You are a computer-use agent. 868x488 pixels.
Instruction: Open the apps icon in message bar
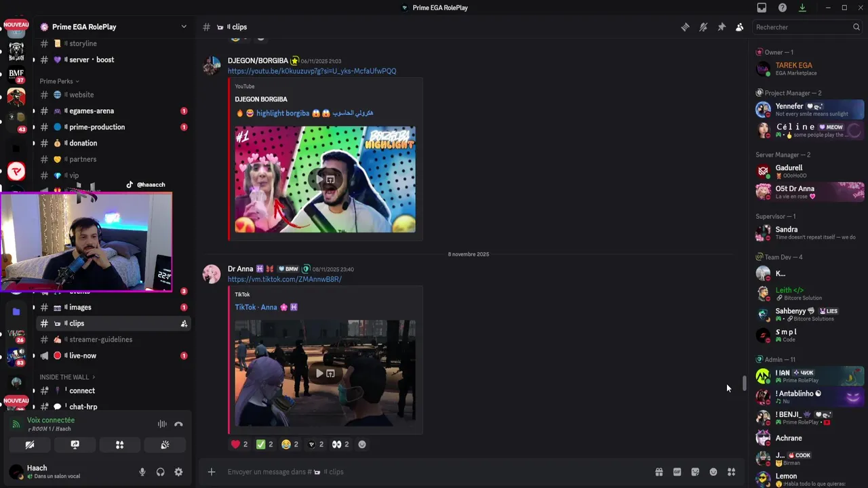731,472
